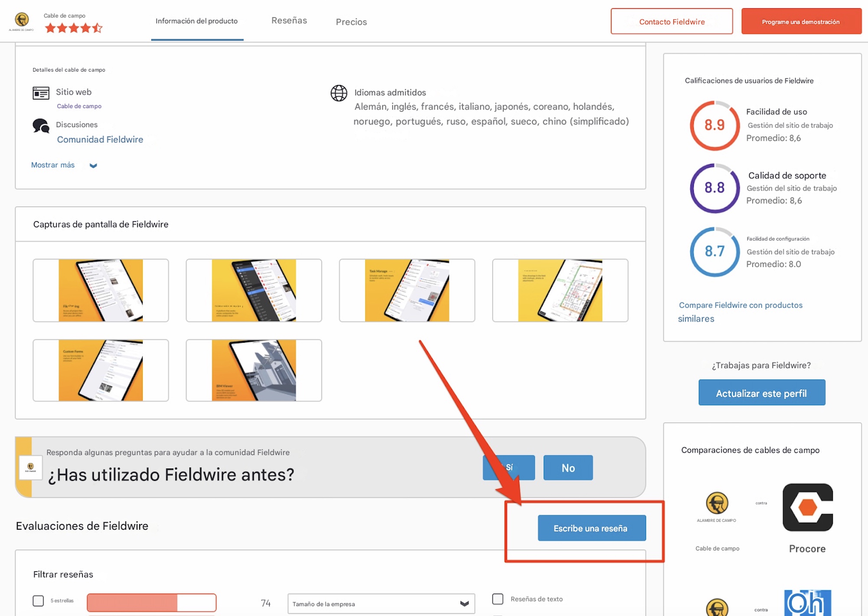Screen dimensions: 868x616
Task: Click the second Fieldwire helmet logo in comparisons
Action: click(717, 607)
